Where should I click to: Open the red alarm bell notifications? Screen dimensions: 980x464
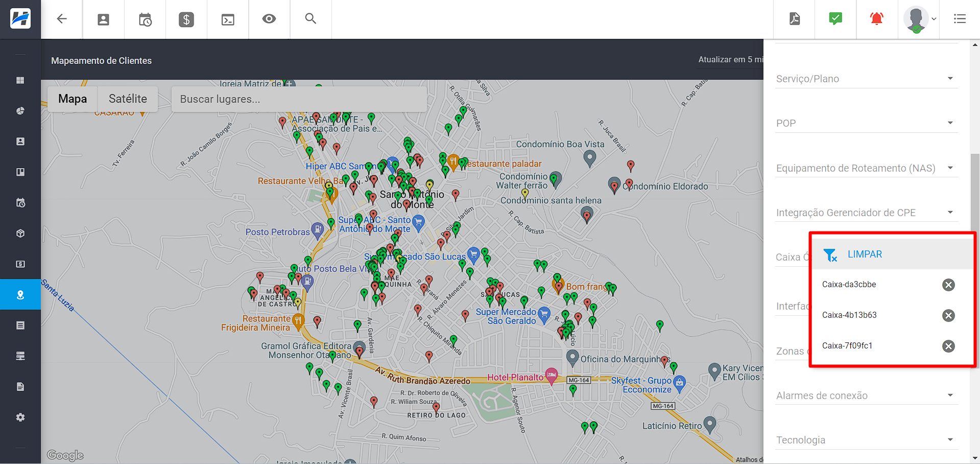pos(877,19)
